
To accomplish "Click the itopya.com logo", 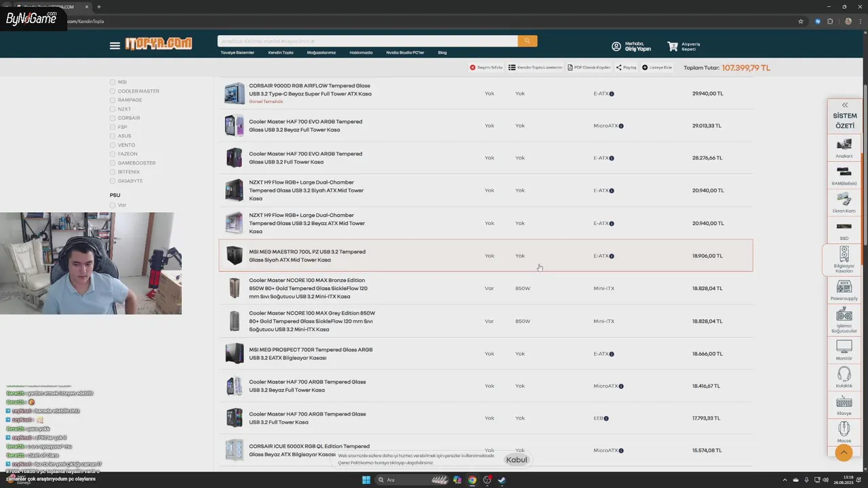I will [159, 43].
